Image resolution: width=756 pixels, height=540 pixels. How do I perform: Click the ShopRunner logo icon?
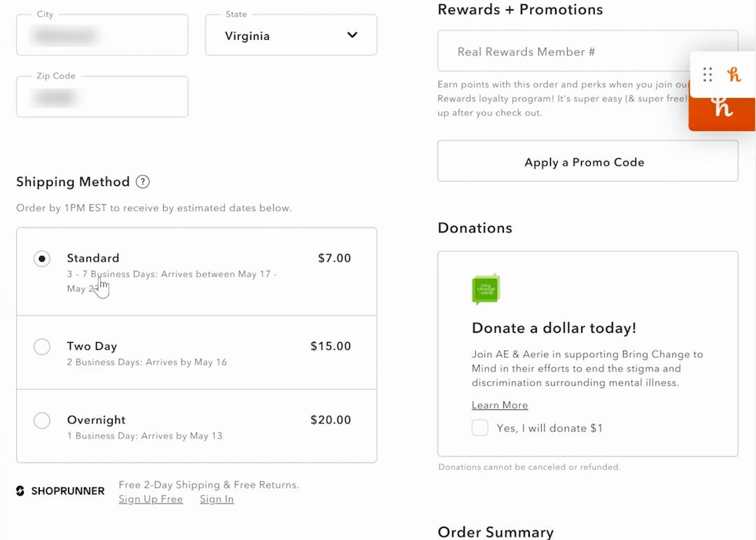pyautogui.click(x=19, y=491)
